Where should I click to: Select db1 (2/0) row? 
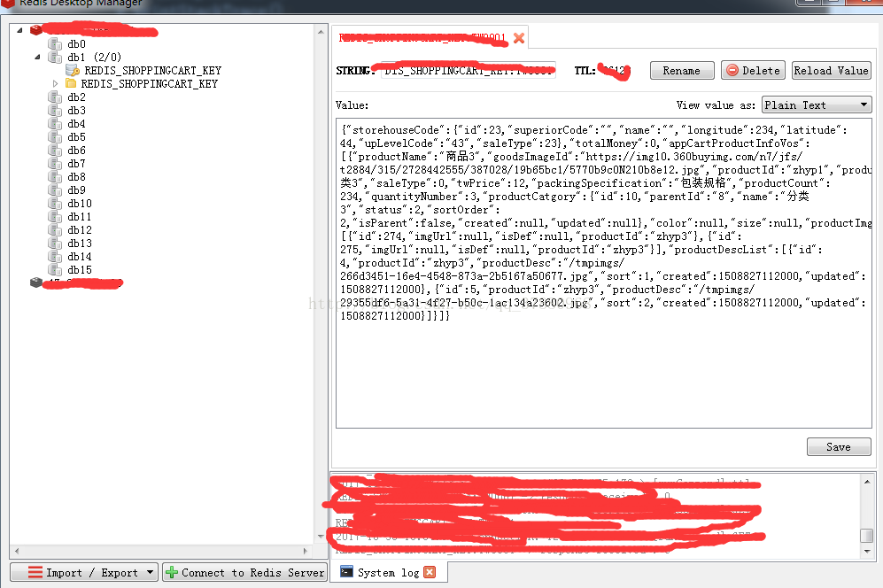tap(94, 57)
